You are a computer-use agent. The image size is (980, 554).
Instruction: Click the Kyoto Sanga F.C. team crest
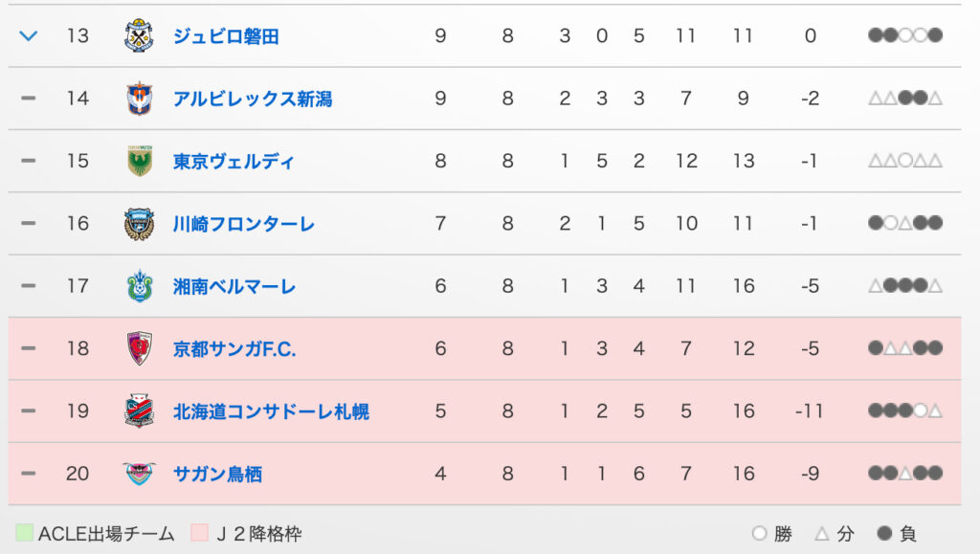pos(139,348)
